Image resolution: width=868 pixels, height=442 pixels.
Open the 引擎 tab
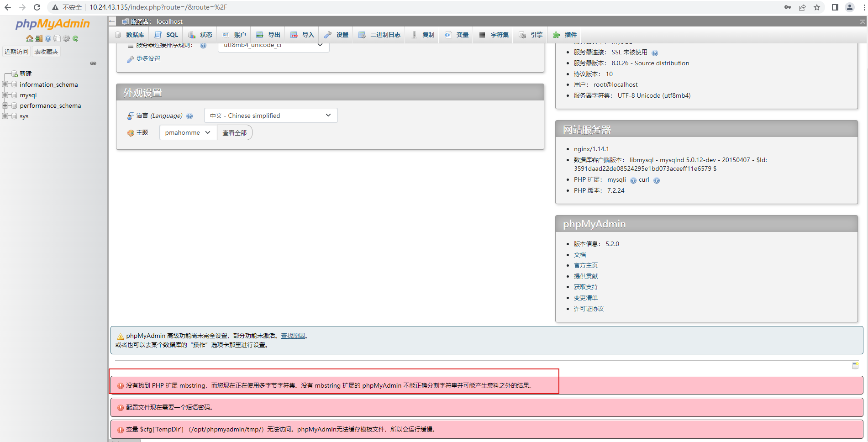point(531,35)
